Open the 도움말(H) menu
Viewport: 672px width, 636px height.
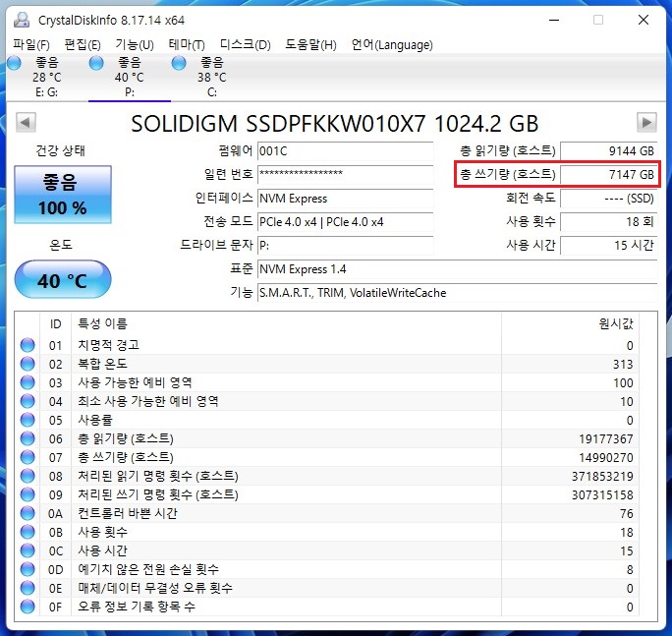click(310, 44)
